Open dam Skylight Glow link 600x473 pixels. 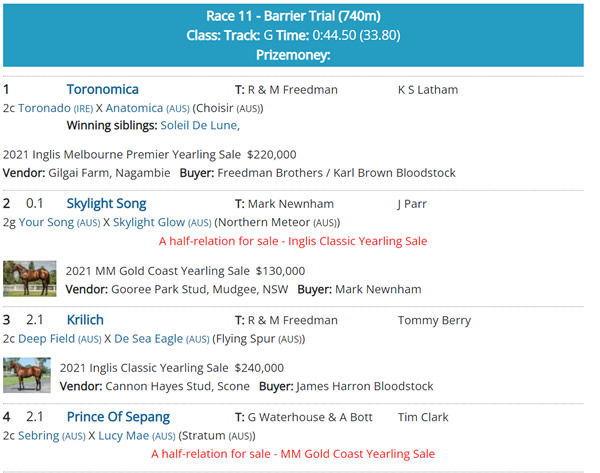point(149,222)
